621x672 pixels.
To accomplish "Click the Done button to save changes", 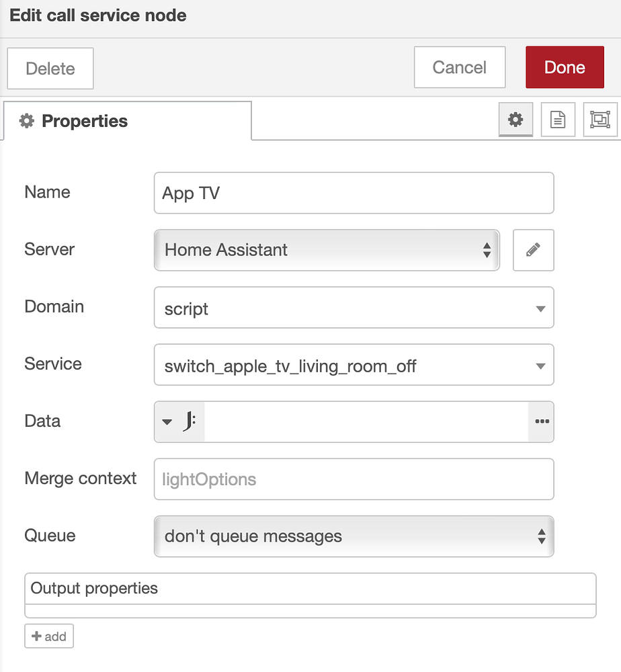I will coord(565,67).
